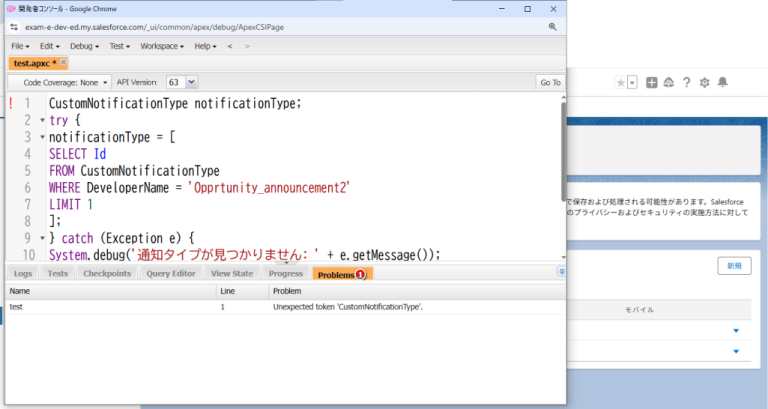Sort problems by Name column

point(111,291)
